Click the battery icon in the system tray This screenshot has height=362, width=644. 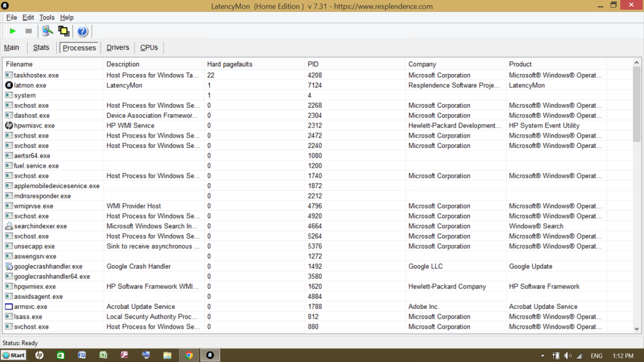557,356
